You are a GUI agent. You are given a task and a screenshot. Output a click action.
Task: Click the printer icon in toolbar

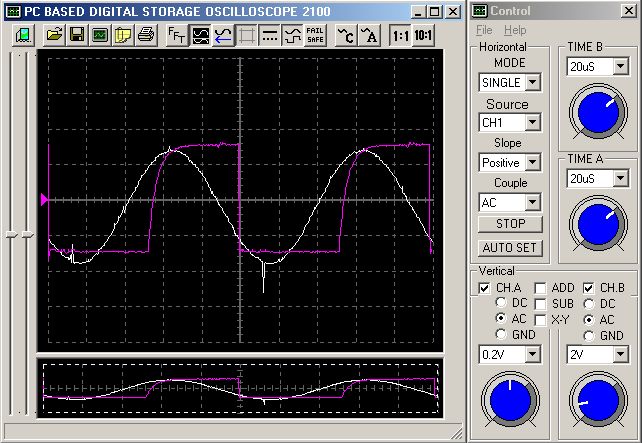(146, 35)
